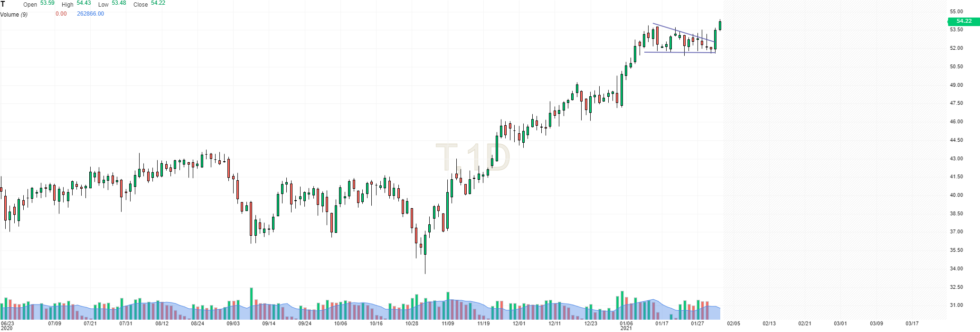Image resolution: width=980 pixels, height=332 pixels.
Task: Select the Low price value 53.48
Action: point(119,3)
